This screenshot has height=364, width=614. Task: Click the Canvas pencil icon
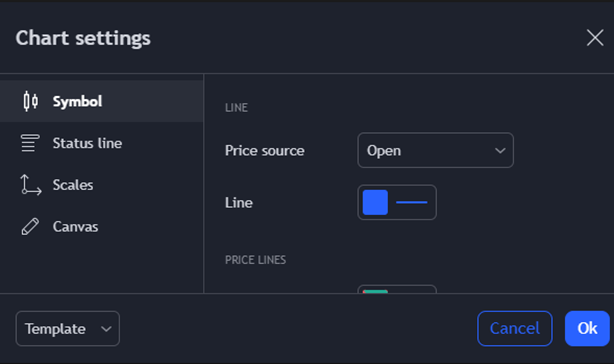[30, 227]
